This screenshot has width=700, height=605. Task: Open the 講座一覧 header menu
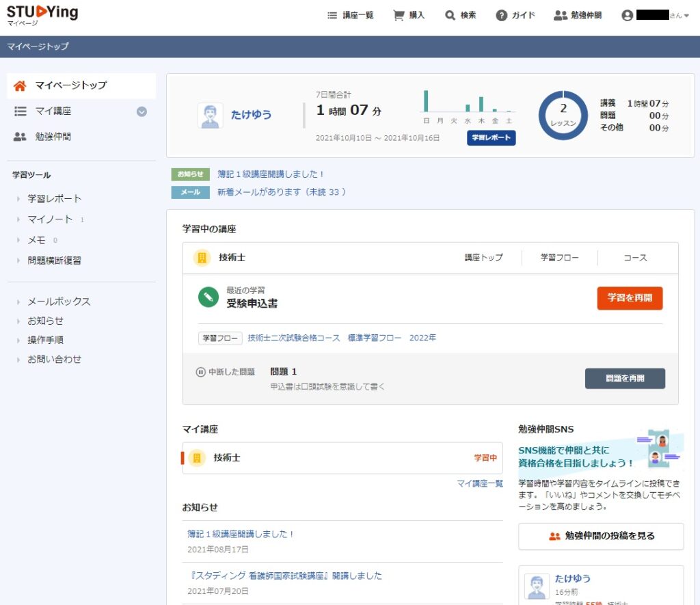click(x=351, y=16)
